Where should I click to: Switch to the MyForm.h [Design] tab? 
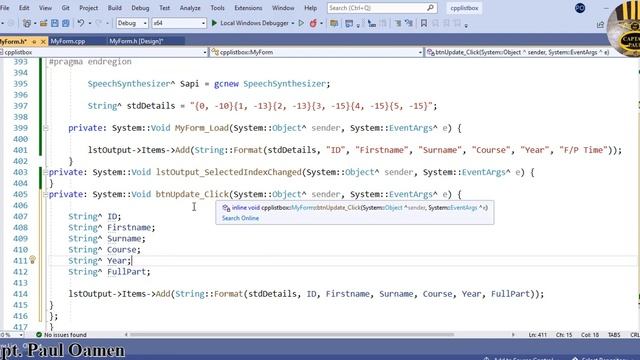136,41
